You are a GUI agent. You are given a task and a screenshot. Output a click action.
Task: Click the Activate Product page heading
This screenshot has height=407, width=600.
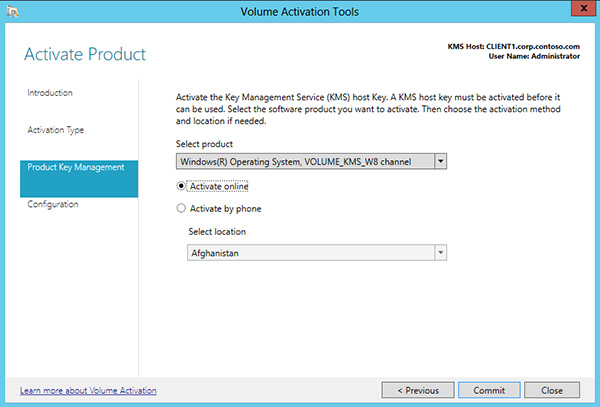[x=85, y=53]
